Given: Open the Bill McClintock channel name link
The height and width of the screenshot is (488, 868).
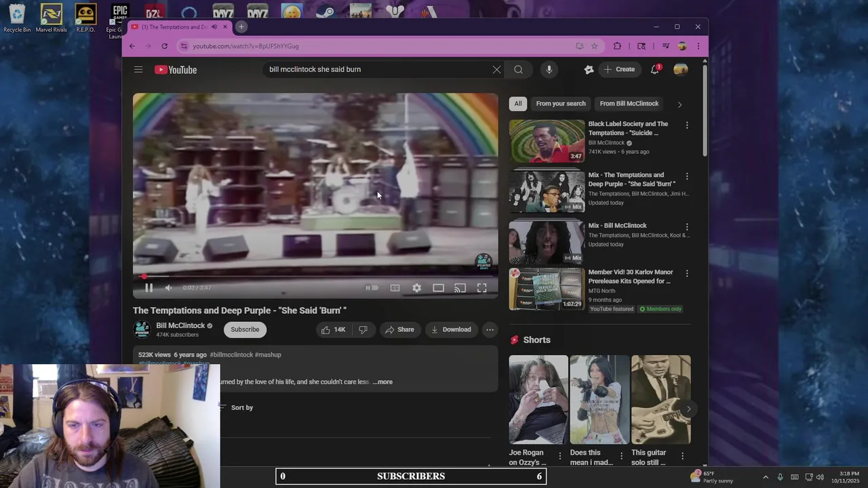Looking at the screenshot, I should pyautogui.click(x=180, y=325).
